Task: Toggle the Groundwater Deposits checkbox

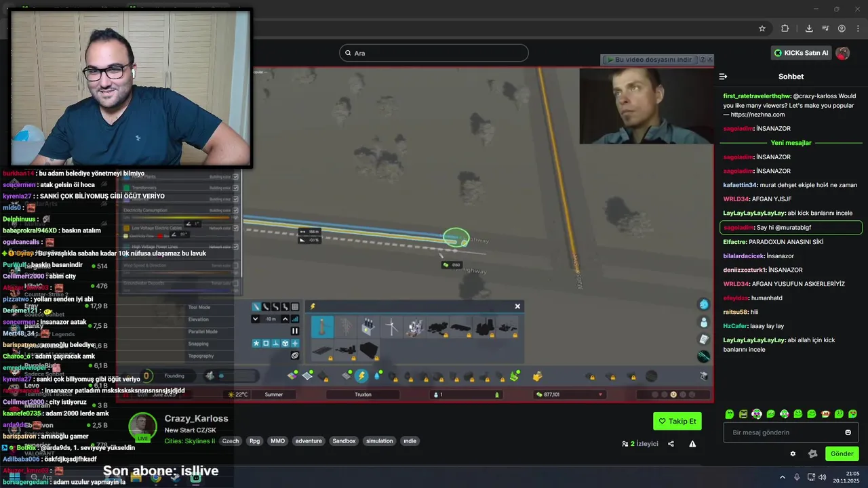Action: click(x=235, y=283)
